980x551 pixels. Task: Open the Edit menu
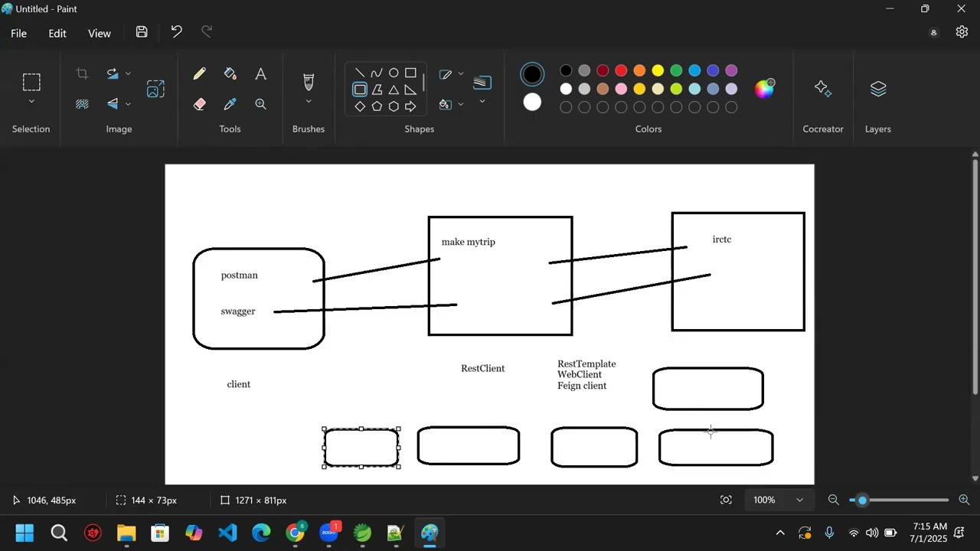coord(57,34)
